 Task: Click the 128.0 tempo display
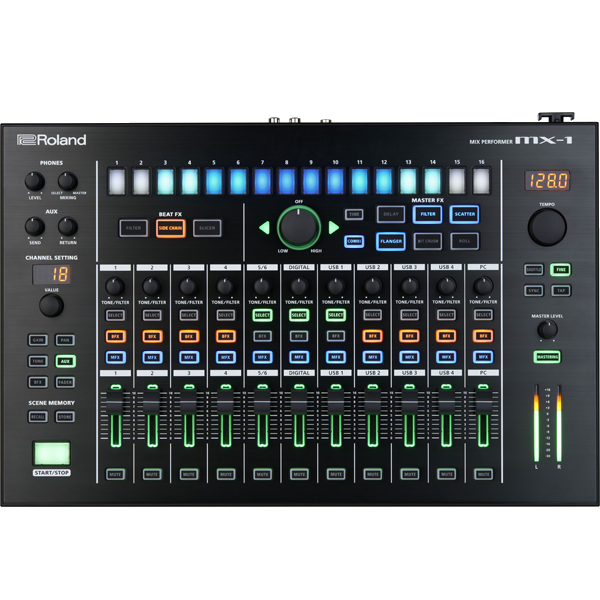point(547,180)
